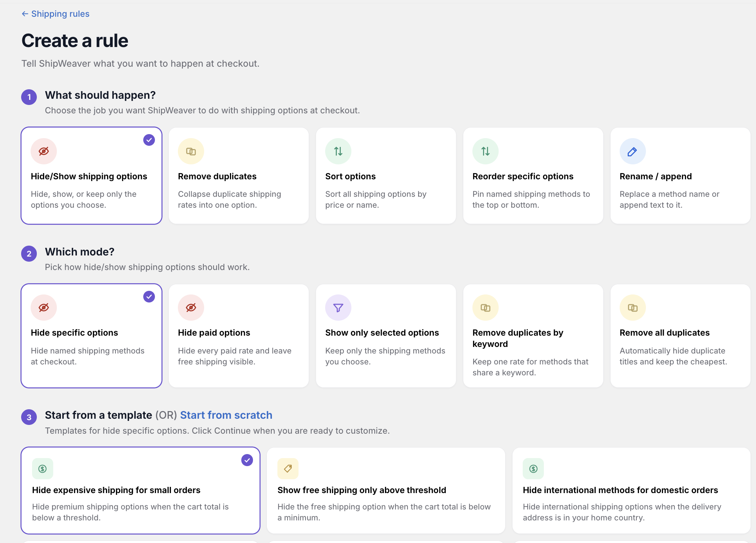Choose Start from scratch
Image resolution: width=756 pixels, height=543 pixels.
(226, 415)
